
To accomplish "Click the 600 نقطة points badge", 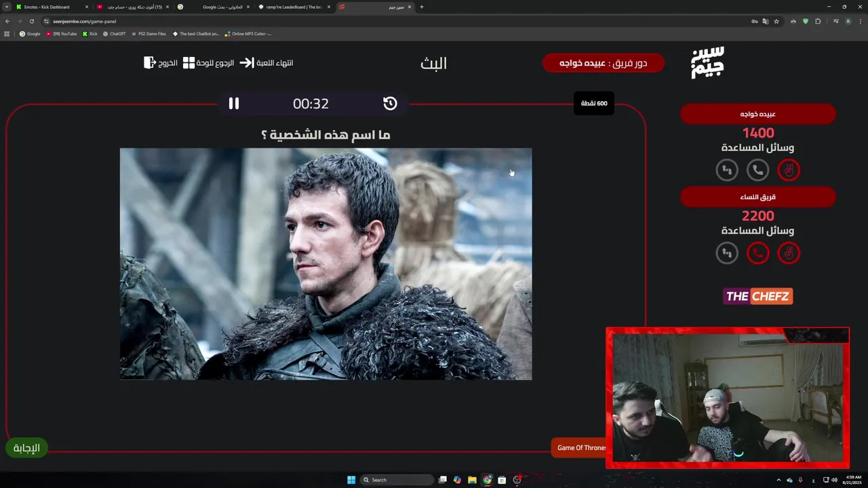I will [x=594, y=103].
